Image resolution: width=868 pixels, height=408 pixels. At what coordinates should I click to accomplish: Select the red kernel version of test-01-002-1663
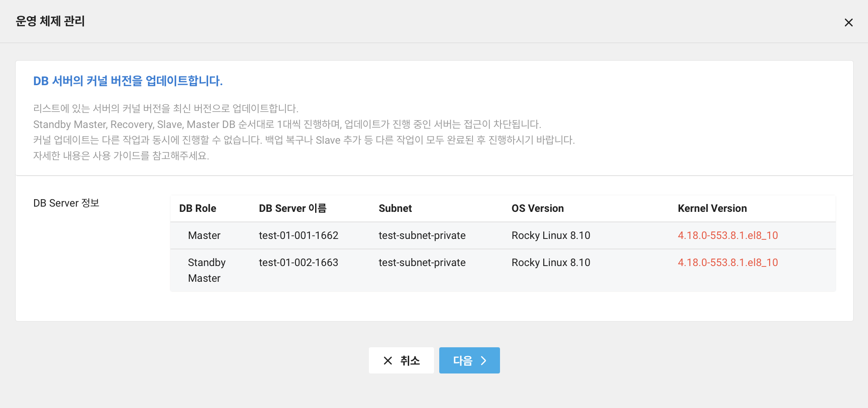[x=728, y=262]
